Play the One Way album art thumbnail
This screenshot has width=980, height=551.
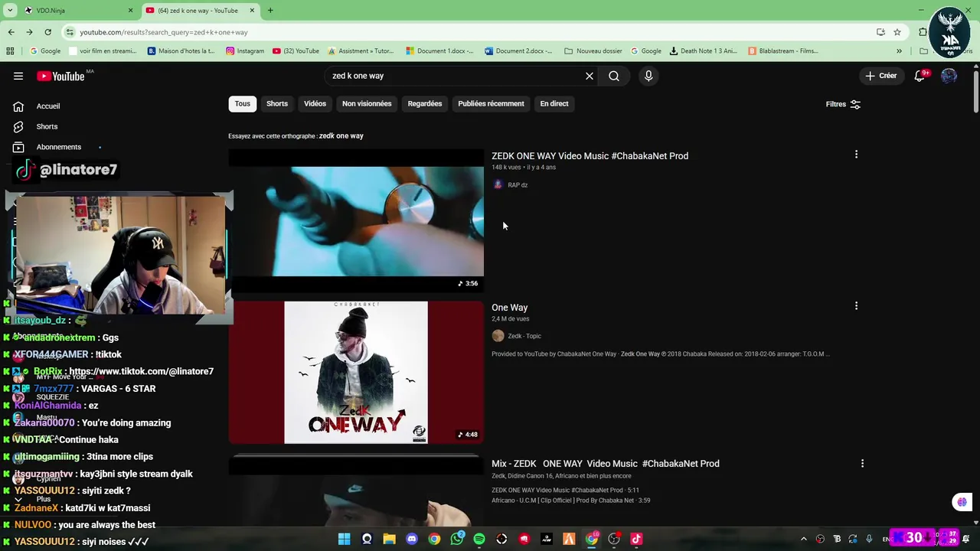click(356, 372)
